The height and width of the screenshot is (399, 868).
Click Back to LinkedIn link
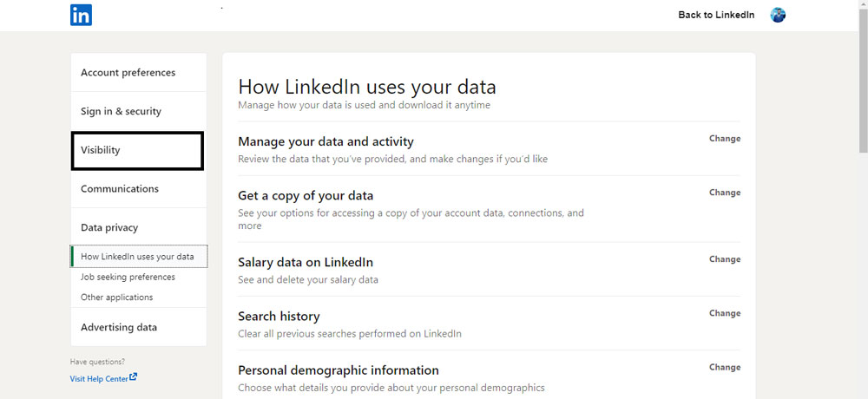716,15
